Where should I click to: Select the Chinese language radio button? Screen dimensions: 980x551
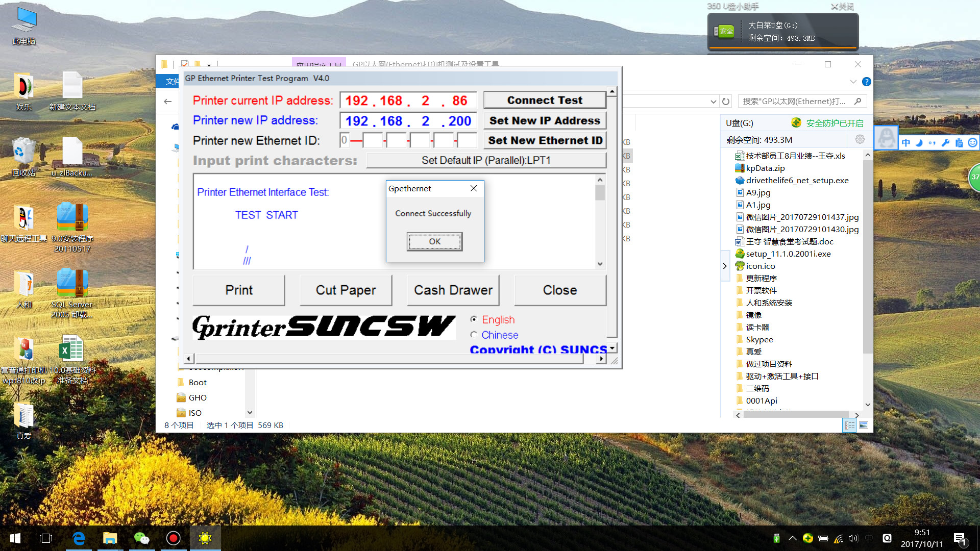click(x=474, y=335)
